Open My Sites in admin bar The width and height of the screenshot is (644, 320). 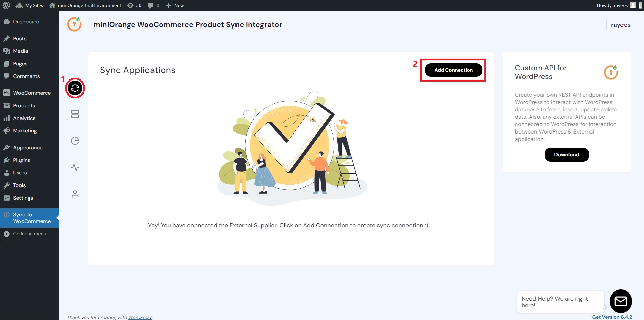point(30,5)
